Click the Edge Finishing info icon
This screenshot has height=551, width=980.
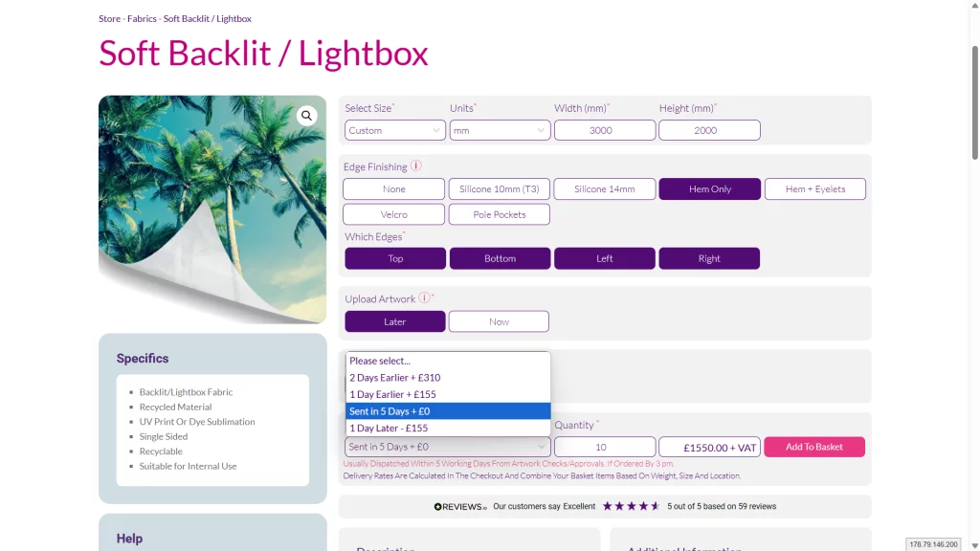pyautogui.click(x=416, y=165)
